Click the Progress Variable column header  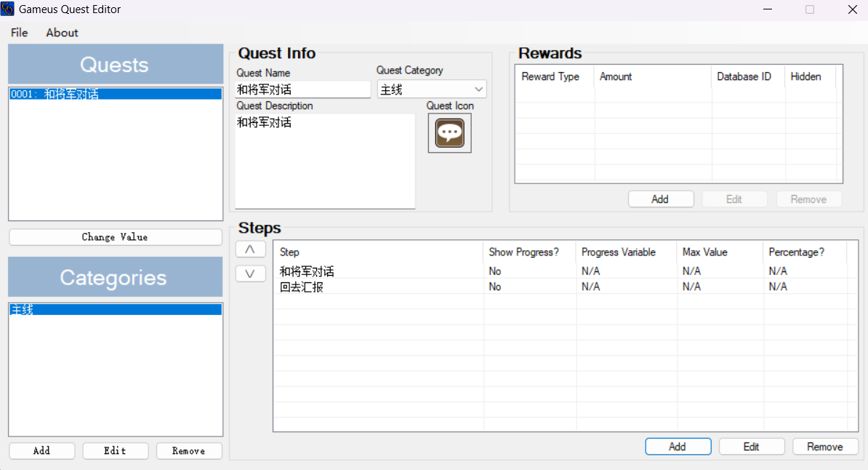[x=627, y=252]
